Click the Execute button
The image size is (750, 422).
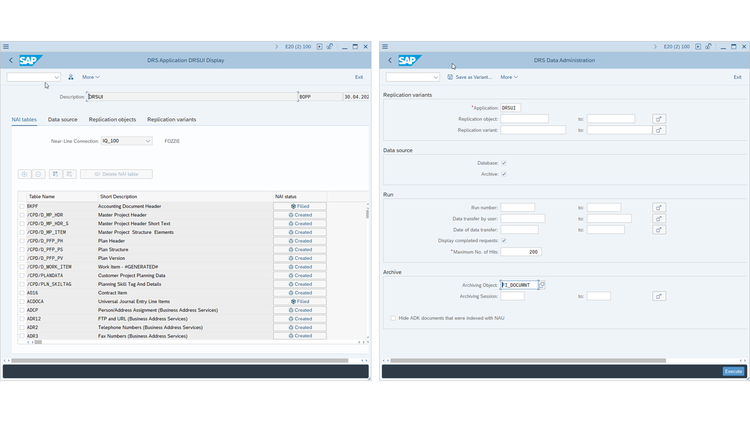tap(733, 371)
